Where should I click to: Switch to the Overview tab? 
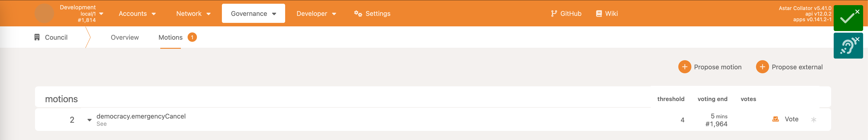pyautogui.click(x=125, y=37)
